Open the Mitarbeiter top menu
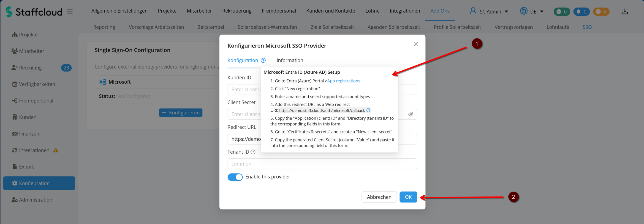 pos(199,11)
